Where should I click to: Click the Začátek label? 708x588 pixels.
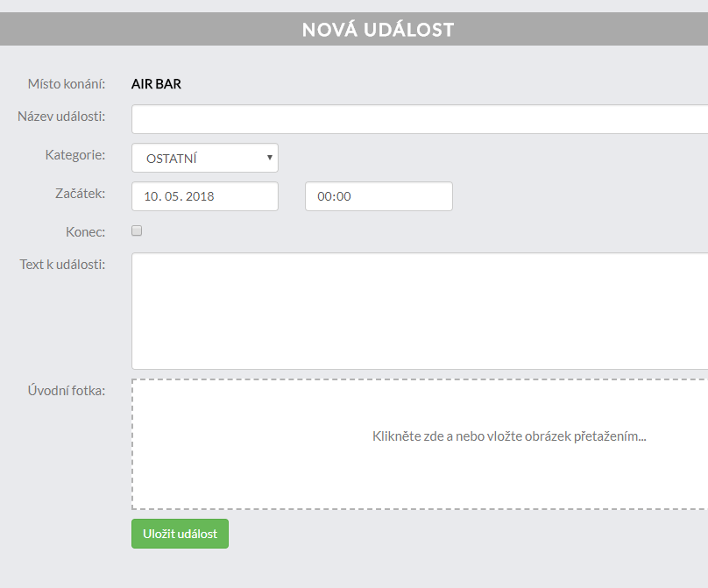click(80, 194)
